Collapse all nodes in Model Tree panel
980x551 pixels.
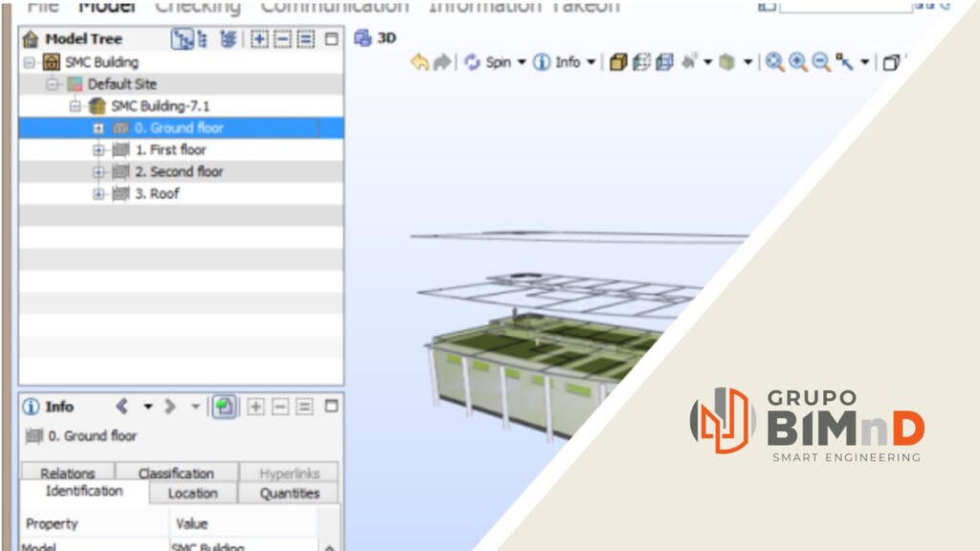pos(282,39)
